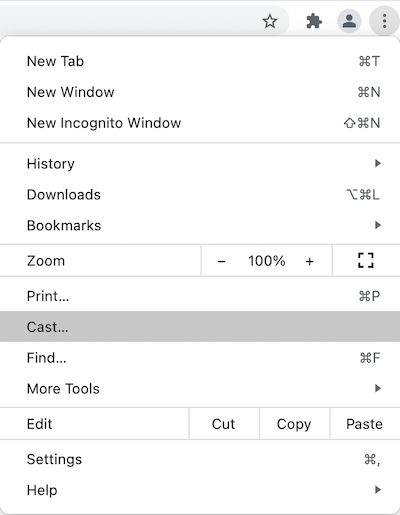Open Chrome Settings
Viewport: 400px width, 515px height.
(200, 459)
